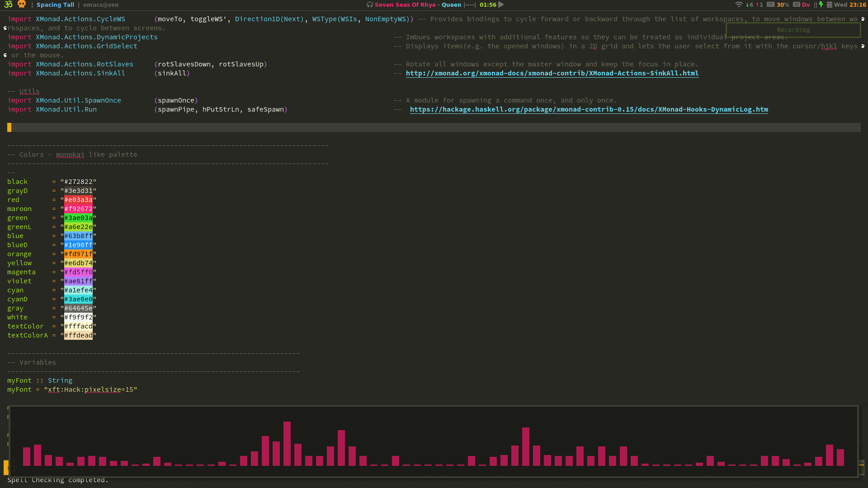This screenshot has height=488, width=868.
Task: Open the XMonad-Actions-SinkAll.html link
Action: click(552, 73)
